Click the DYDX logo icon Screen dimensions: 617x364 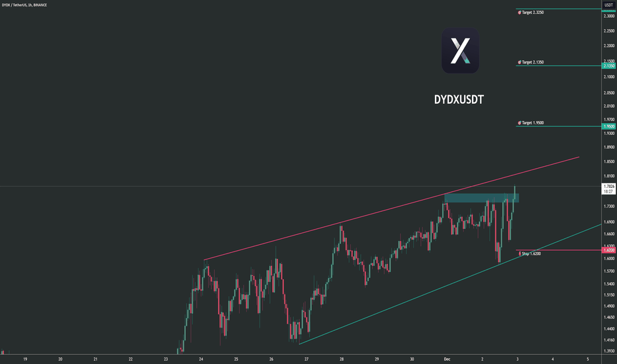click(460, 50)
